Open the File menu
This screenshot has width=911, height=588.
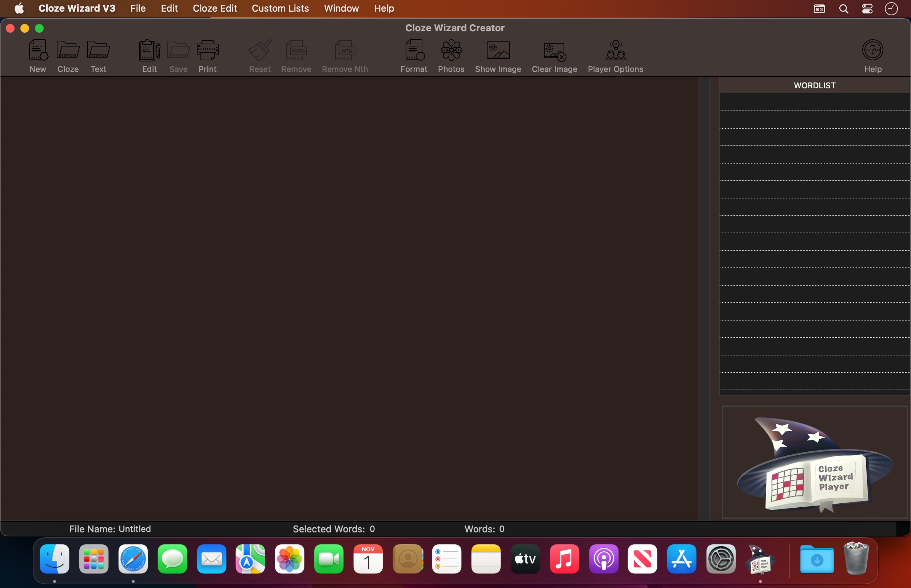pos(138,8)
